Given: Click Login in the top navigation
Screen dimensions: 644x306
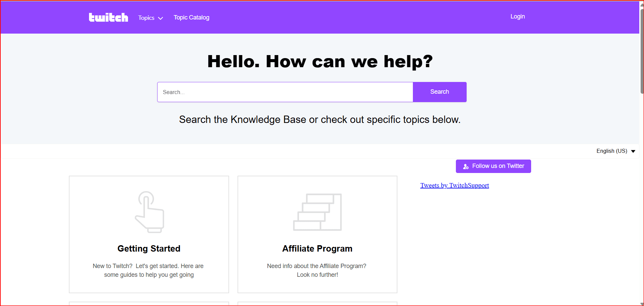Looking at the screenshot, I should click(x=517, y=16).
